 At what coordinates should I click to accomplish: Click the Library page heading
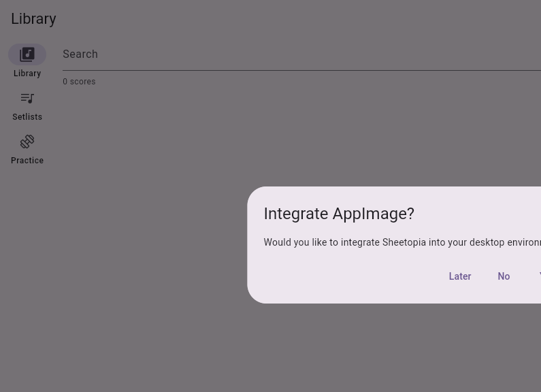33,19
